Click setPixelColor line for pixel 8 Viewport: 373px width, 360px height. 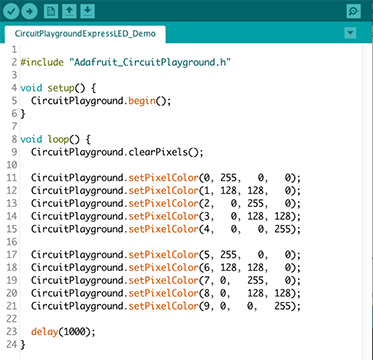[x=166, y=293]
